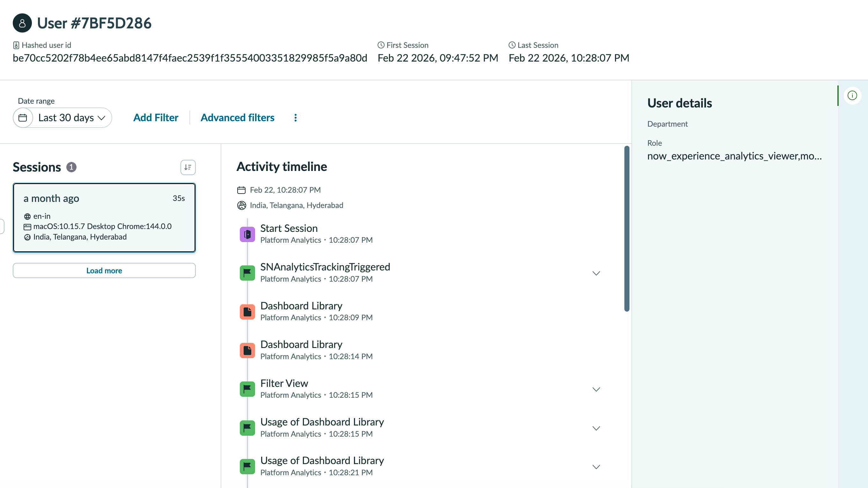Click the Filter View event title
868x488 pixels.
pyautogui.click(x=284, y=383)
